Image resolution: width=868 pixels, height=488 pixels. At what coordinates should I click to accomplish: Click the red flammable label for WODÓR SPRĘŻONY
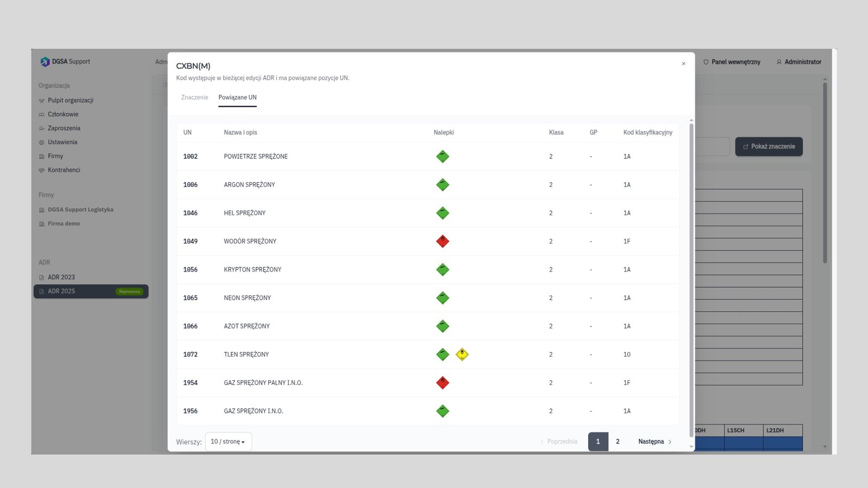(x=443, y=241)
